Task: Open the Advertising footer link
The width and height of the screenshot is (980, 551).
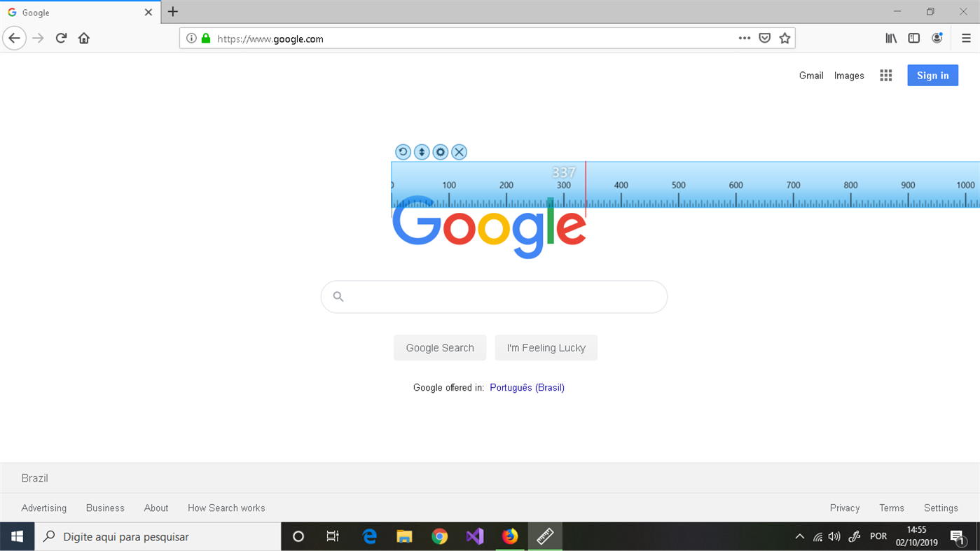Action: (x=44, y=508)
